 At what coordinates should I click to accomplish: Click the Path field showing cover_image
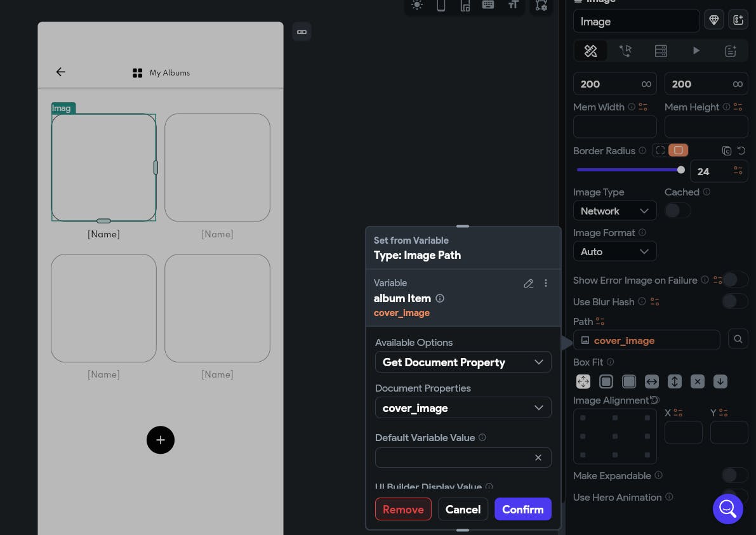click(647, 340)
